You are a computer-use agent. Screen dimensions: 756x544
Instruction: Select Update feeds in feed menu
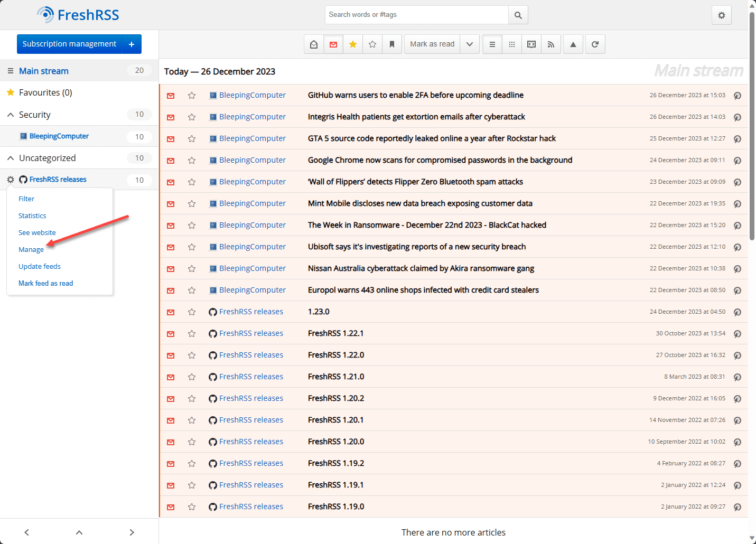click(40, 266)
